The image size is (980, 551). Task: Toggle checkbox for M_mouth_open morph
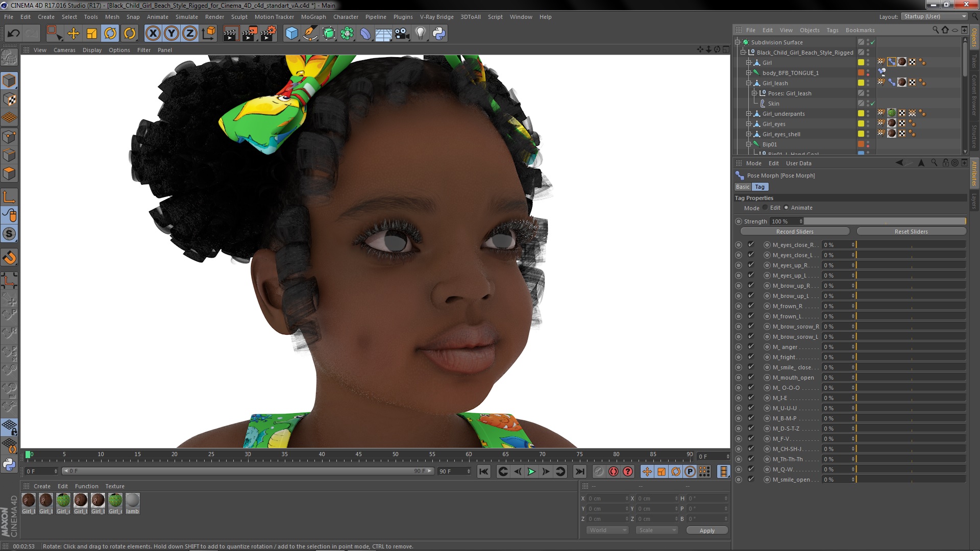pos(751,378)
